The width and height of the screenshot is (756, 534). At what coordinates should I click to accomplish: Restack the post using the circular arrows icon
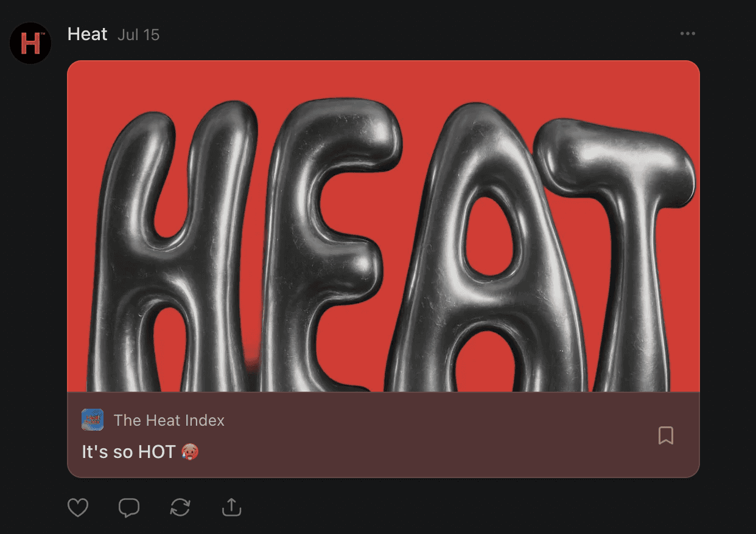coord(180,507)
